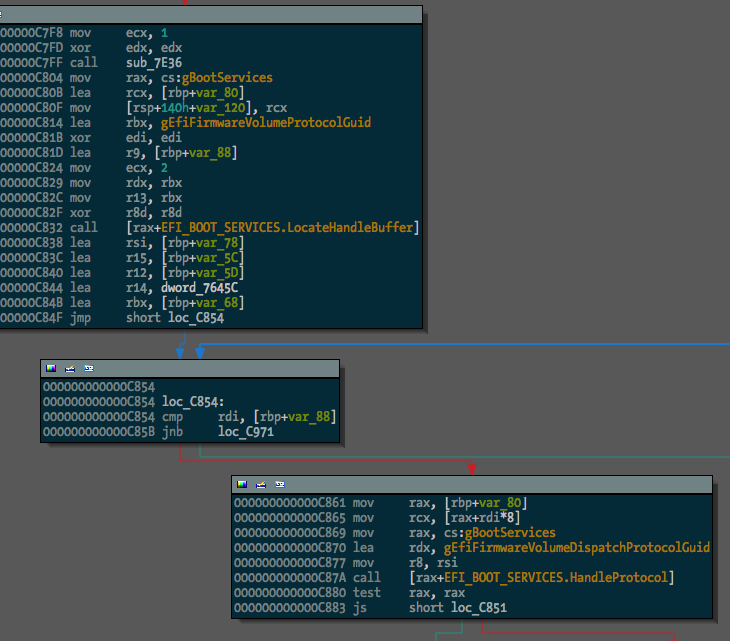Click the node color icon on the C861 block
The width and height of the screenshot is (730, 641).
pyautogui.click(x=242, y=485)
